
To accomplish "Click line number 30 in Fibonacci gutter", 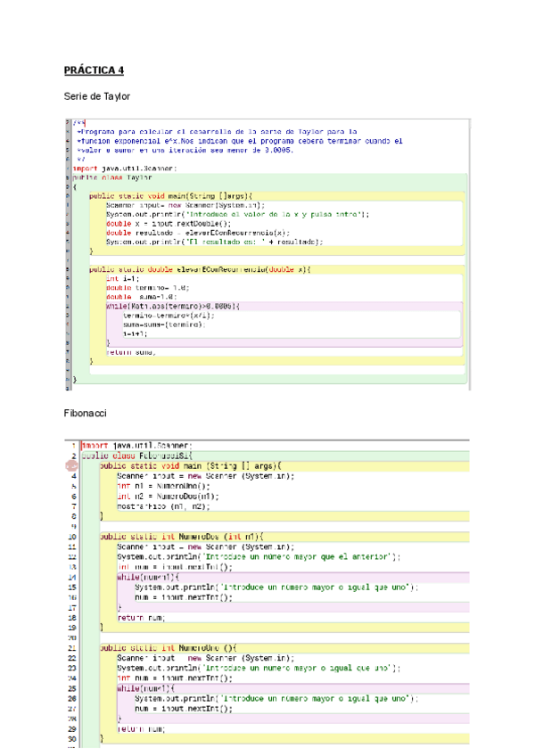I will pos(73,739).
